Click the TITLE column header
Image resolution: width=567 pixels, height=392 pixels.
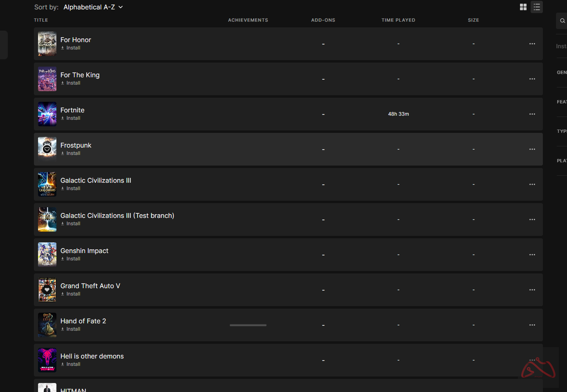click(x=41, y=20)
